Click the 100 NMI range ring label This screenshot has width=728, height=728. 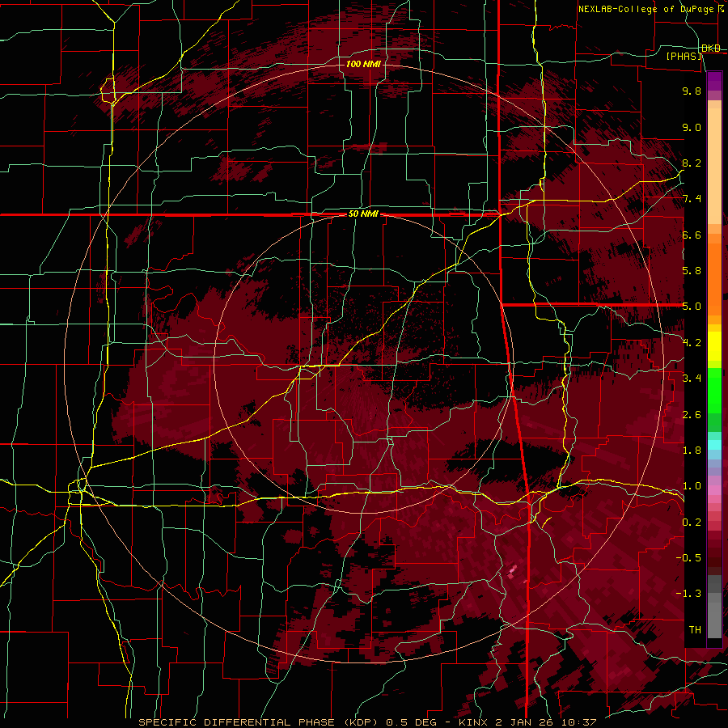pos(363,64)
